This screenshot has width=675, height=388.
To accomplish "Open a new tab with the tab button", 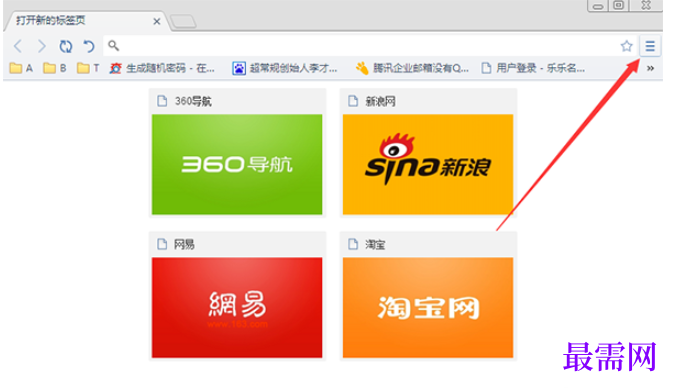I will click(x=183, y=21).
